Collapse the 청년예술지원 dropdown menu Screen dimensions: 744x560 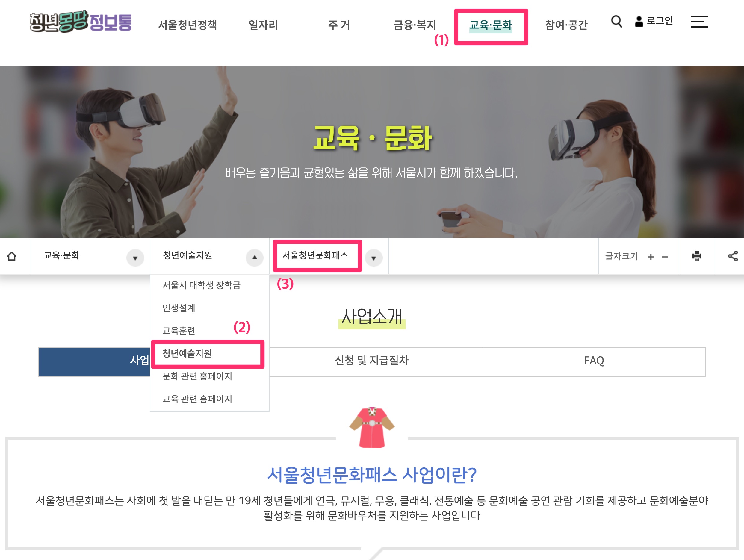point(255,257)
